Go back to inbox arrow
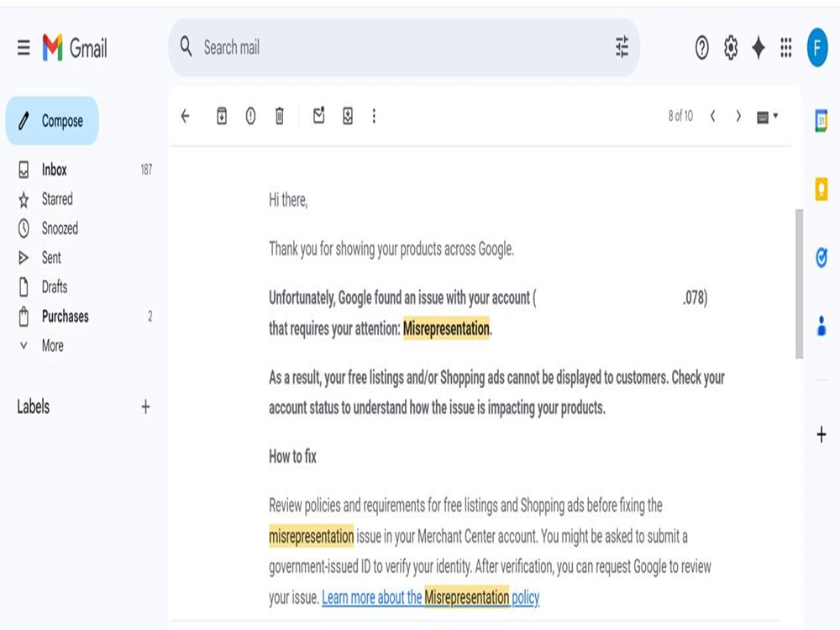This screenshot has width=840, height=630. (x=186, y=116)
